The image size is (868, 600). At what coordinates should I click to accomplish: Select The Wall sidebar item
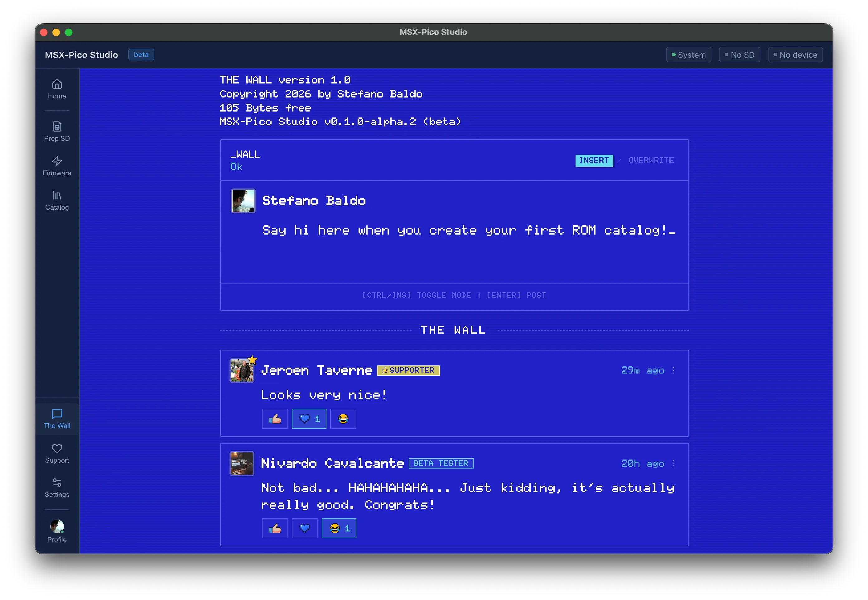click(x=57, y=419)
